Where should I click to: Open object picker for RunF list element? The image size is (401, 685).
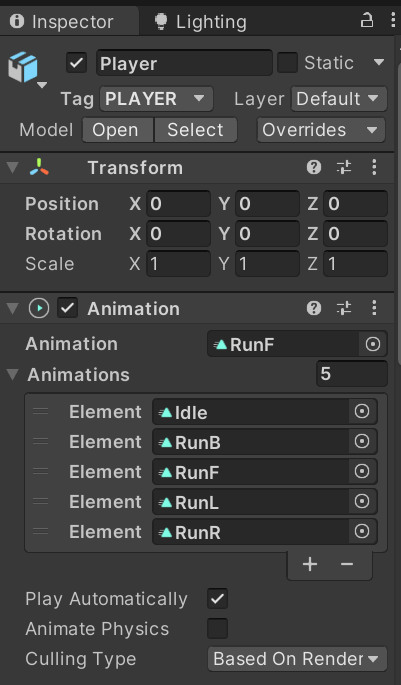point(362,472)
